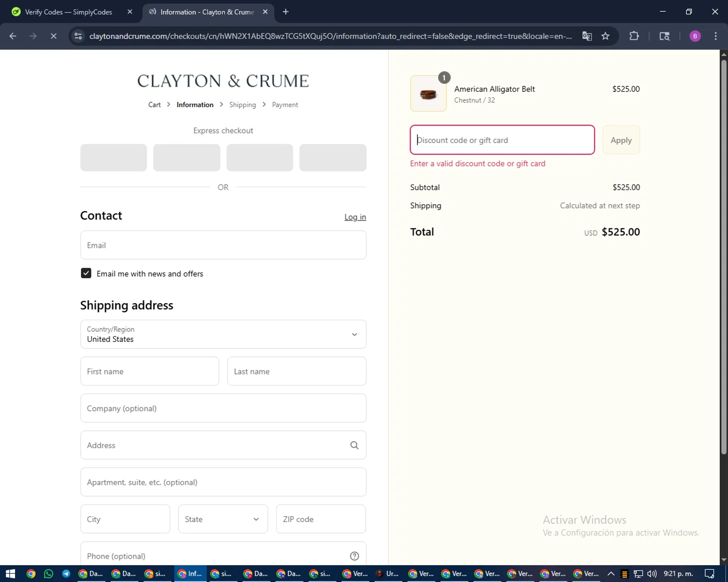The width and height of the screenshot is (728, 582).
Task: Open a new browser tab
Action: pyautogui.click(x=285, y=12)
